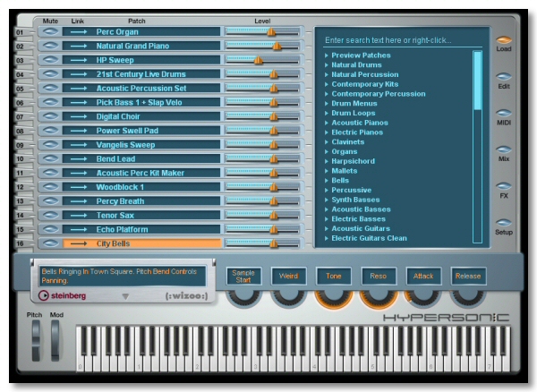Click the Perc Organ level slider
The image size is (537, 392).
[262, 32]
